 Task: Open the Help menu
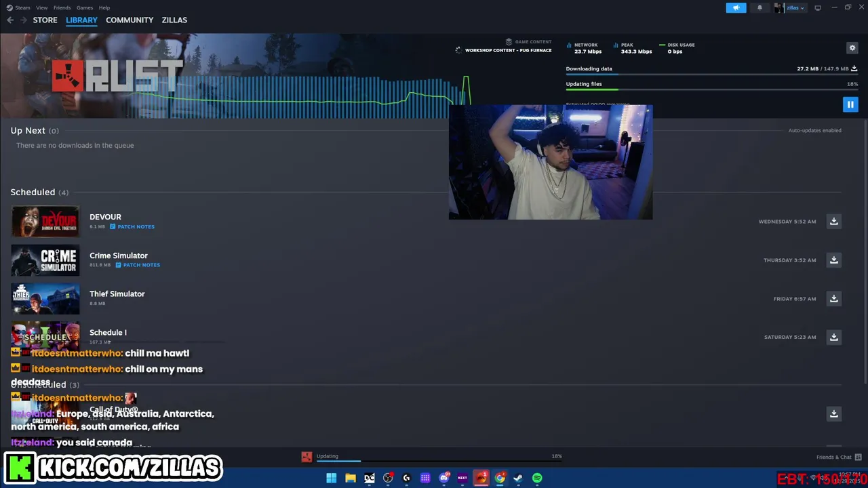tap(104, 7)
